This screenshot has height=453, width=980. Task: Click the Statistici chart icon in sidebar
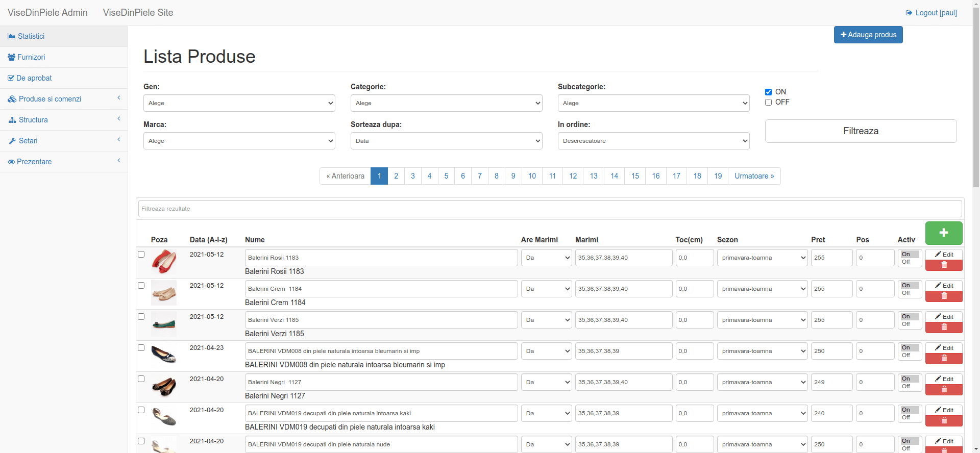[11, 36]
